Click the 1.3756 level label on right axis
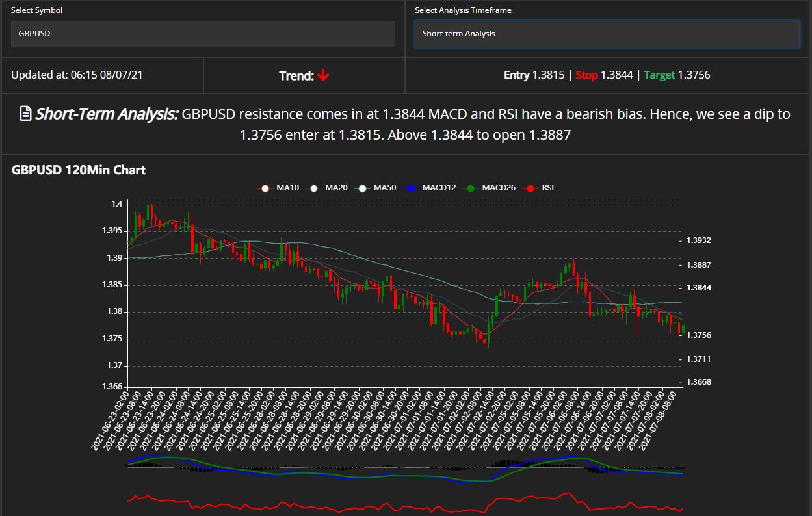Viewport: 812px width, 516px height. pyautogui.click(x=700, y=335)
